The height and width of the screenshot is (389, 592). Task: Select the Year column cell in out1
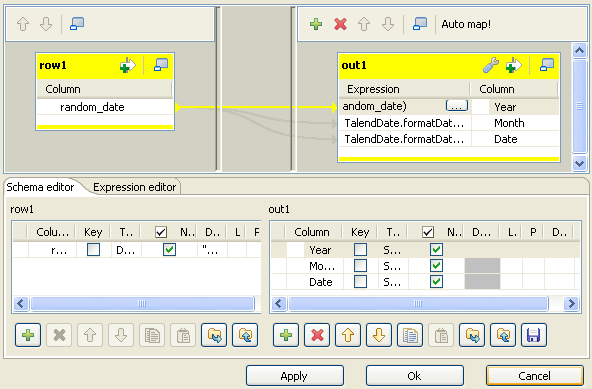(515, 107)
